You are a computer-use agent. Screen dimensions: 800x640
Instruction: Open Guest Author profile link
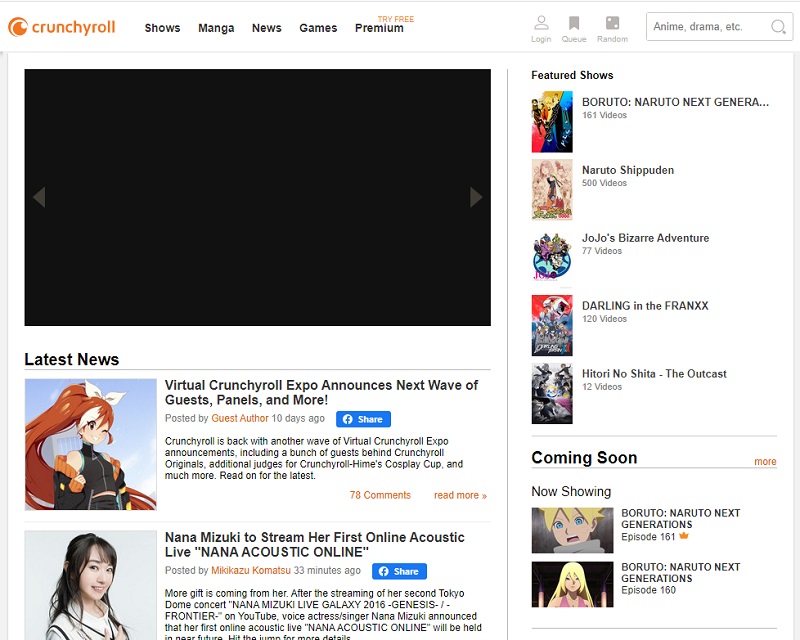tap(240, 418)
